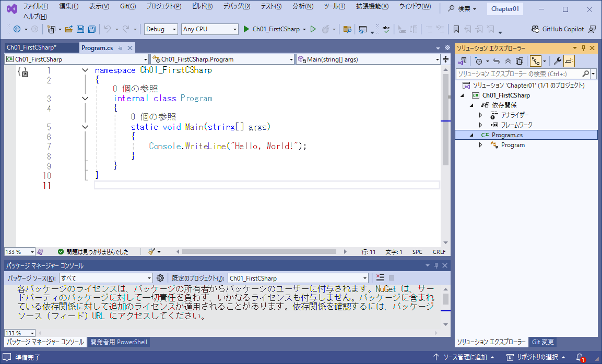Viewport: 602px width, 364px height.
Task: Navigate backward with the back arrow icon
Action: pyautogui.click(x=17, y=29)
